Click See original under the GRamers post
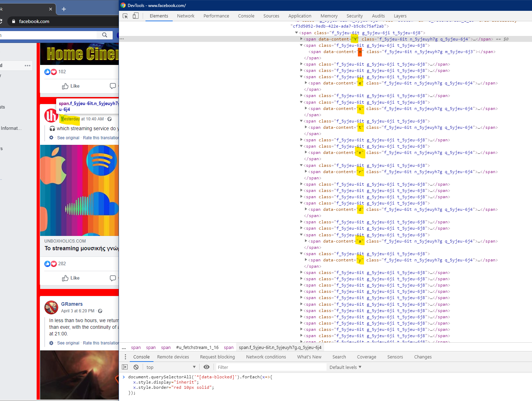Viewport: 532px width, 401px height. 68,343
